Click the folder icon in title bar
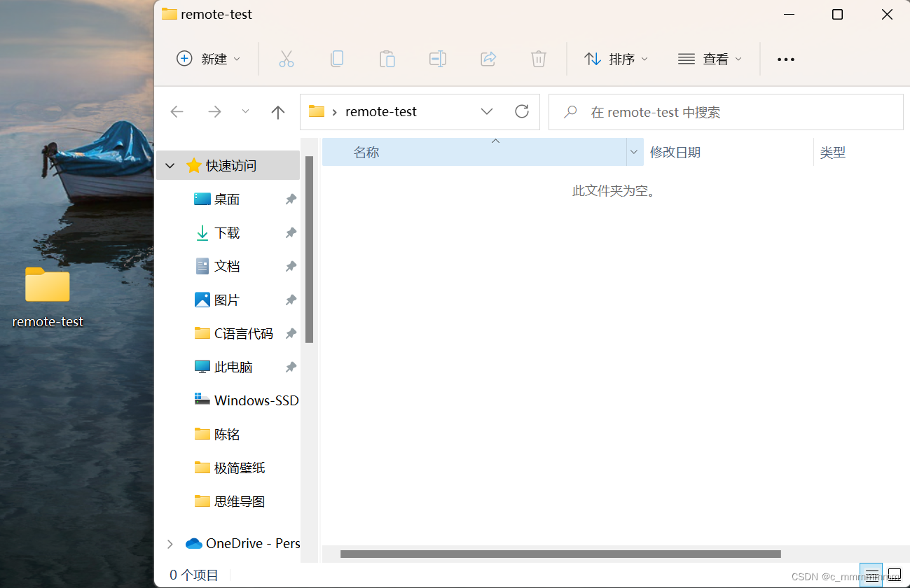 [170, 14]
